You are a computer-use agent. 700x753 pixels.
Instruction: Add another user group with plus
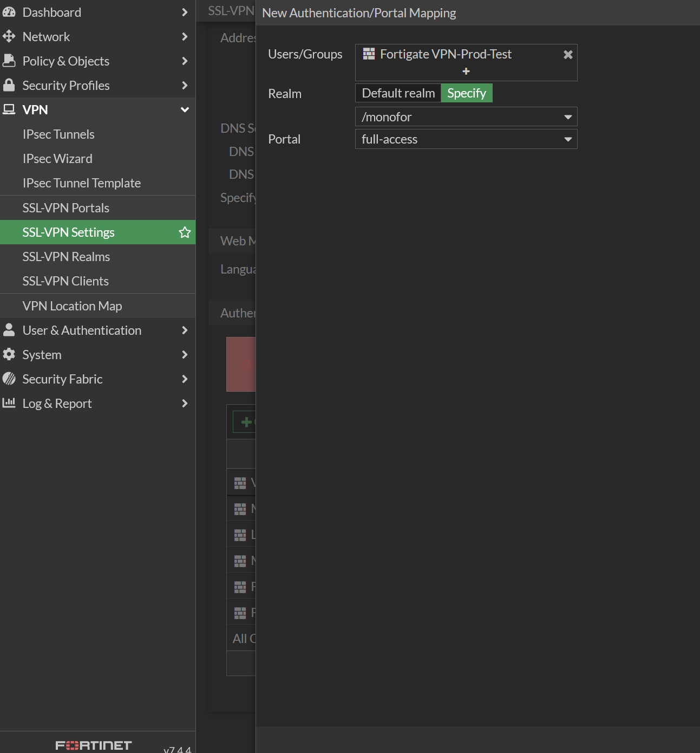(x=466, y=72)
